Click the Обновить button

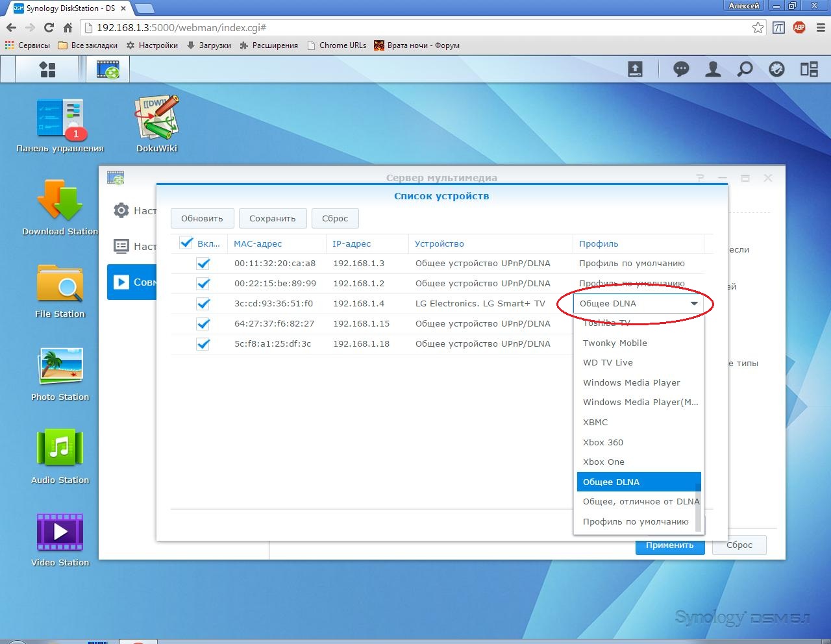click(x=202, y=219)
